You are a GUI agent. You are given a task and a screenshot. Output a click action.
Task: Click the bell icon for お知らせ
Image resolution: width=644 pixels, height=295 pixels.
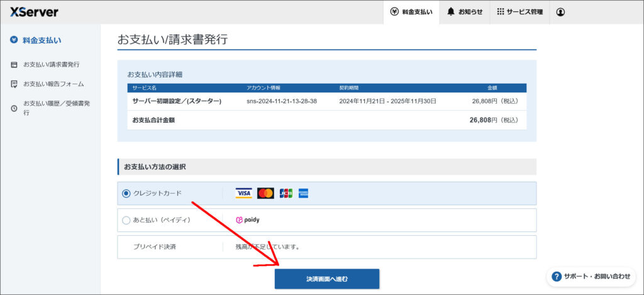[451, 12]
